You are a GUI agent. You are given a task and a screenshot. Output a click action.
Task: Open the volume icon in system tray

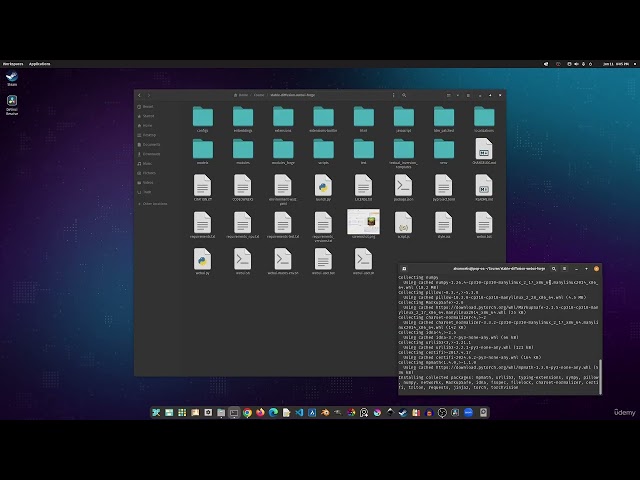point(576,64)
